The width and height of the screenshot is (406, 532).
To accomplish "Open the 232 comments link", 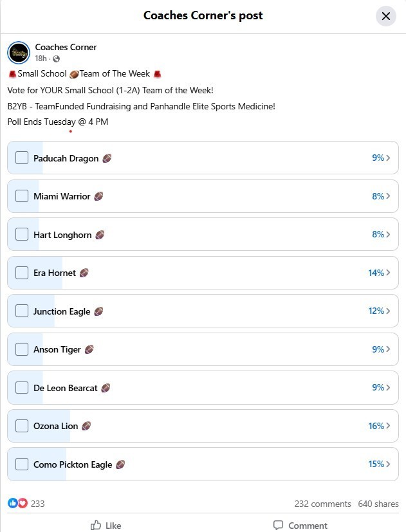I will click(x=322, y=504).
